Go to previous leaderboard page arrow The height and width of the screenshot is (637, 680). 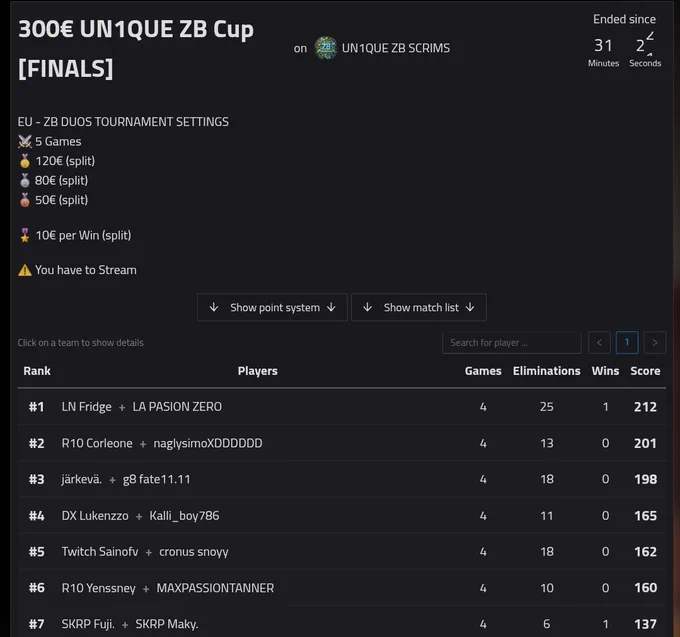pos(599,343)
